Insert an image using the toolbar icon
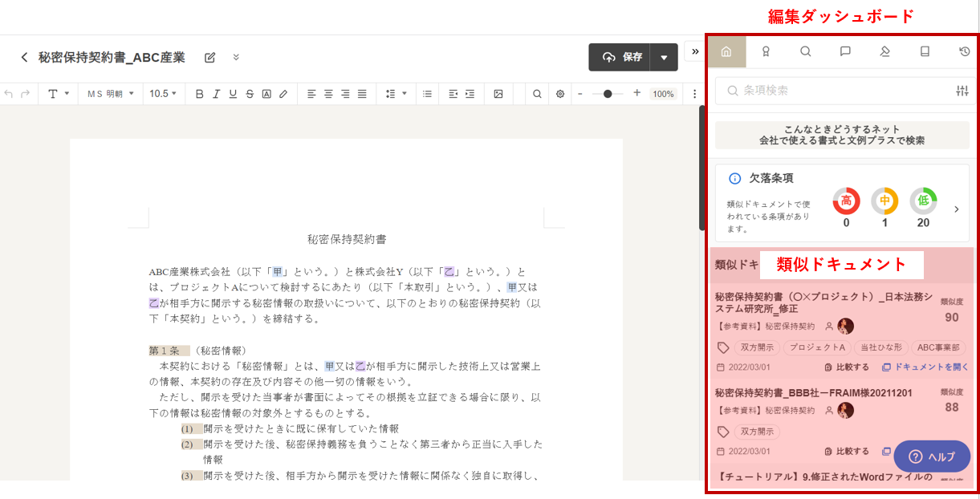Viewport: 980px width, 499px height. [498, 94]
